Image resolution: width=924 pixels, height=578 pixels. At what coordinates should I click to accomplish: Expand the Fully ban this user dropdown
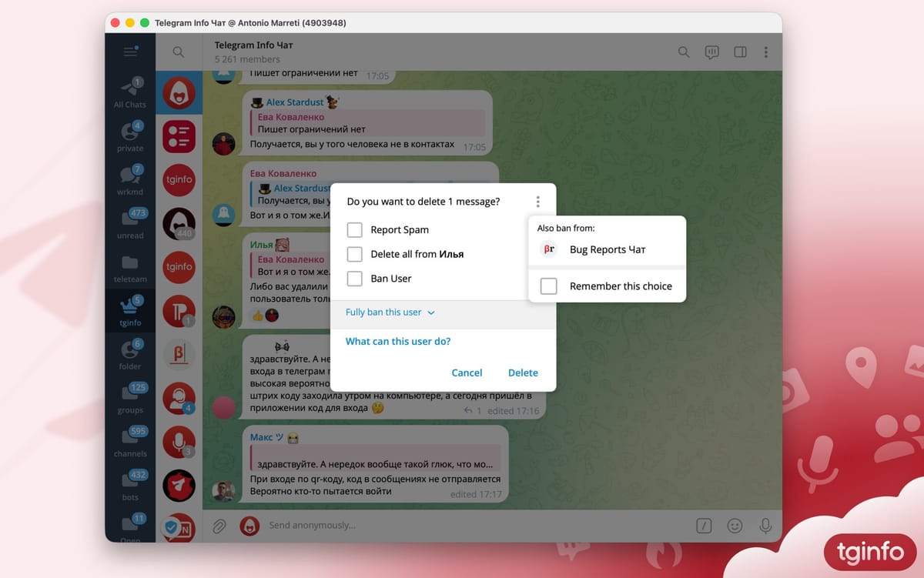click(x=390, y=312)
